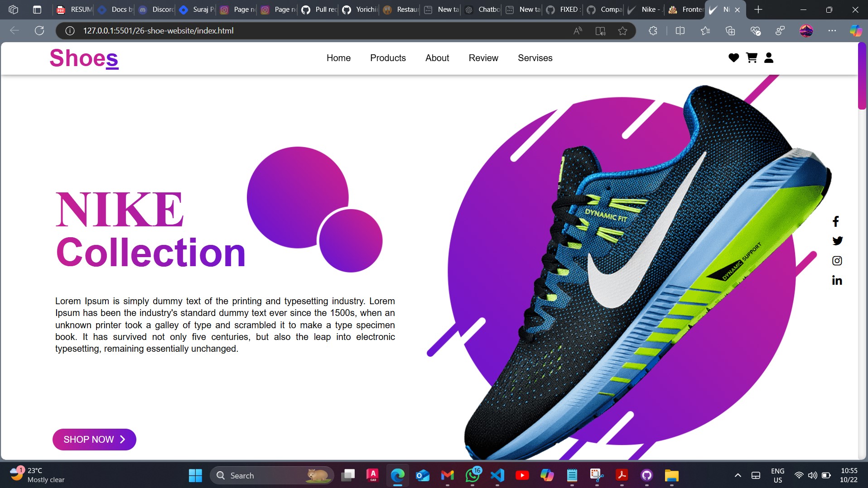Close the current Ni tab
868x488 pixels.
(x=737, y=10)
